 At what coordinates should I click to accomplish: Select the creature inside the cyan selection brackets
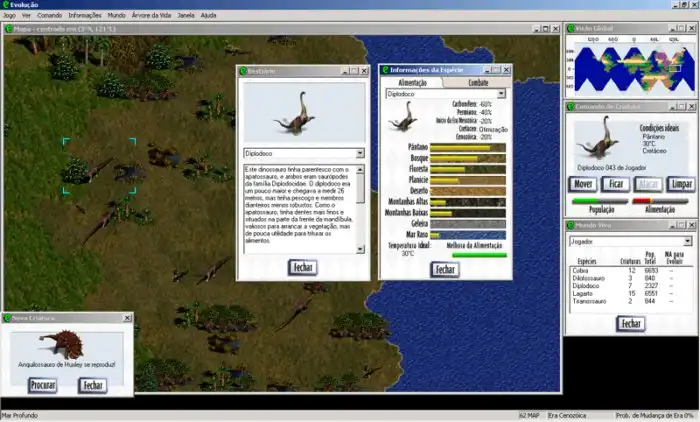99,167
